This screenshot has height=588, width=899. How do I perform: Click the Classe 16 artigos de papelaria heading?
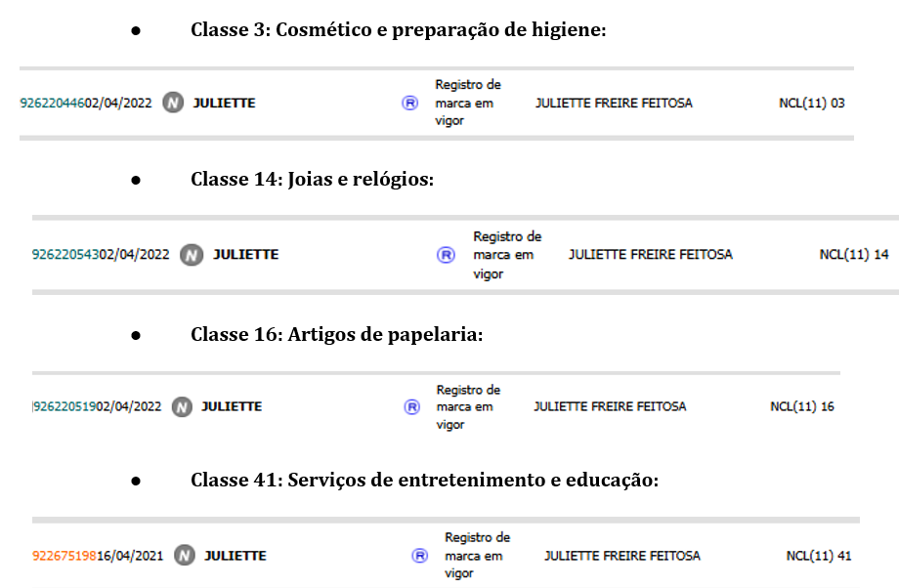(x=337, y=334)
